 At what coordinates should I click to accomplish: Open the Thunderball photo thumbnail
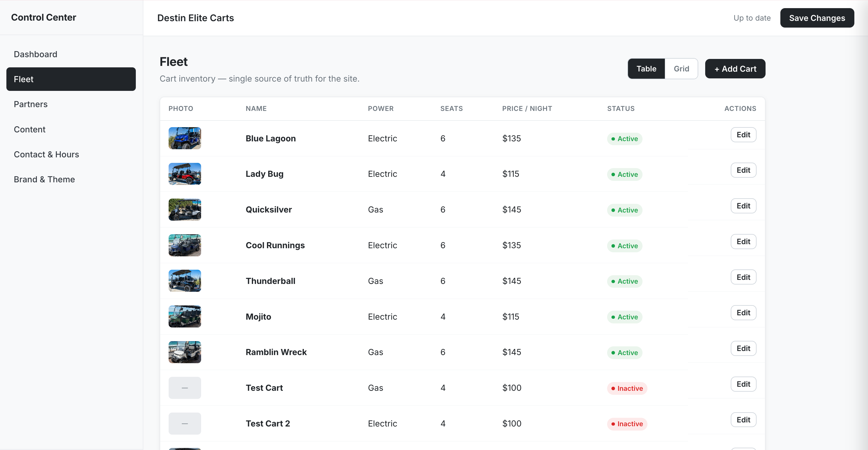[x=185, y=281]
